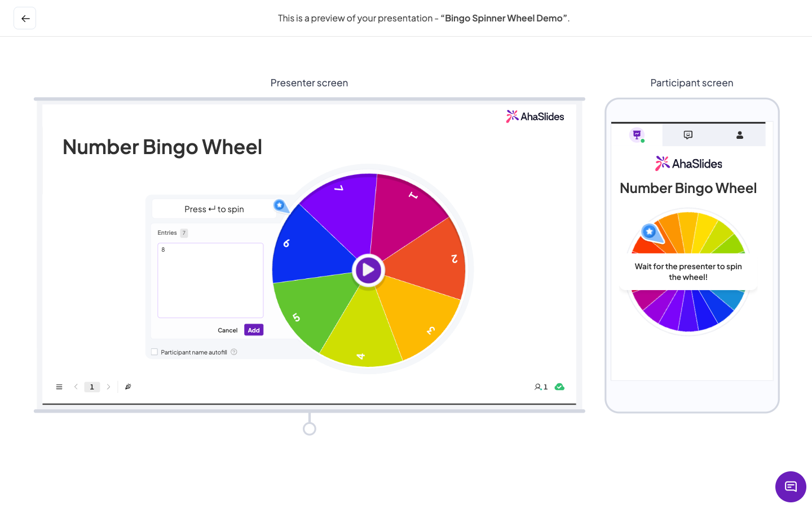Click the AhaSlides logo on presenter screen

pos(535,116)
